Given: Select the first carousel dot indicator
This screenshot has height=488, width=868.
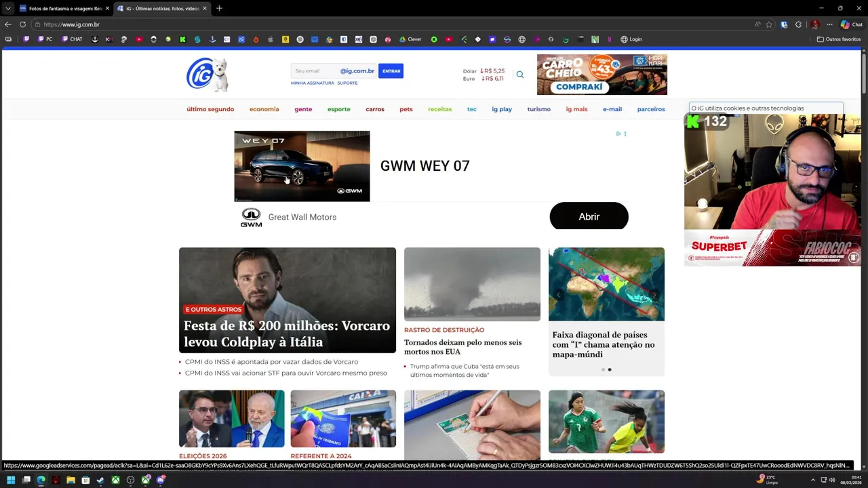Looking at the screenshot, I should [603, 369].
